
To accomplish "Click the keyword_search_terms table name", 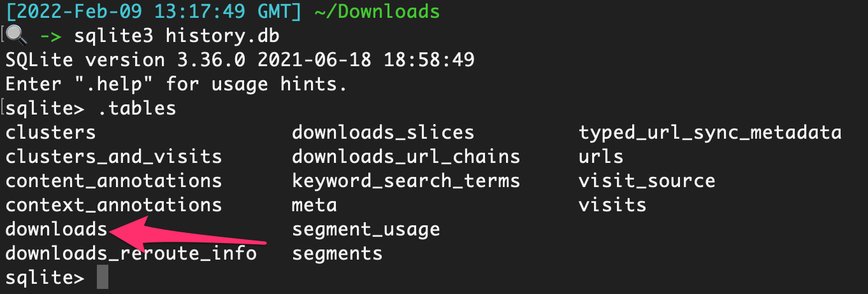I will point(406,181).
